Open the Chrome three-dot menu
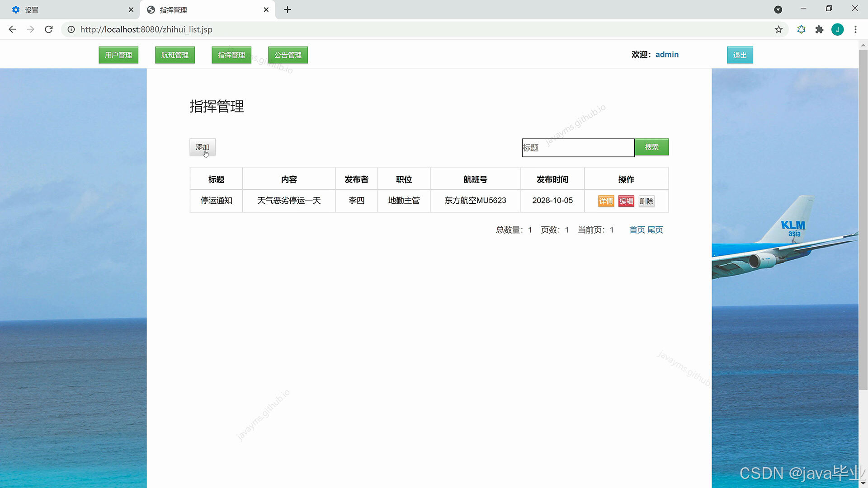Screen dimensions: 868x488 pos(855,29)
